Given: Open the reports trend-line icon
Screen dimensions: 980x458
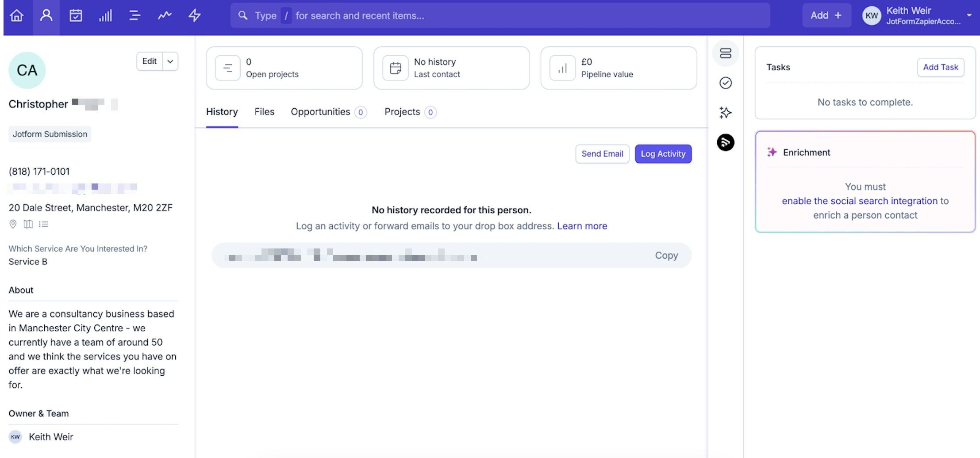Looking at the screenshot, I should [x=165, y=16].
